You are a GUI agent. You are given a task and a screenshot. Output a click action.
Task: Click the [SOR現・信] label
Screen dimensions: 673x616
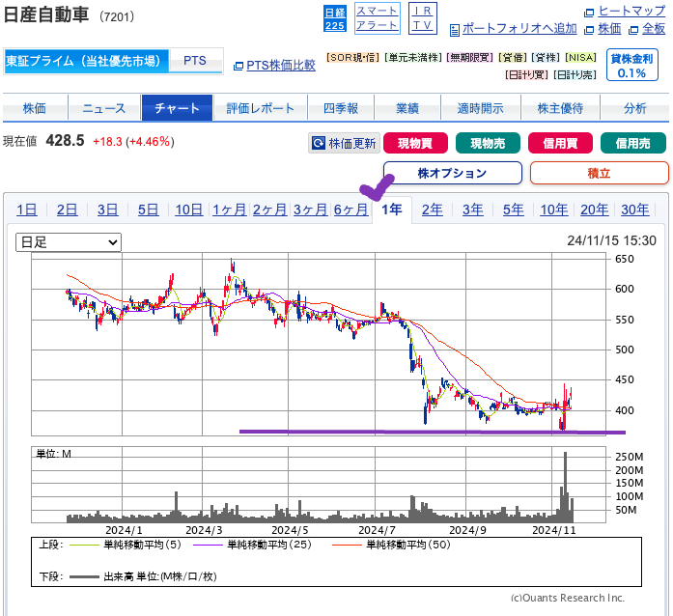pyautogui.click(x=352, y=58)
